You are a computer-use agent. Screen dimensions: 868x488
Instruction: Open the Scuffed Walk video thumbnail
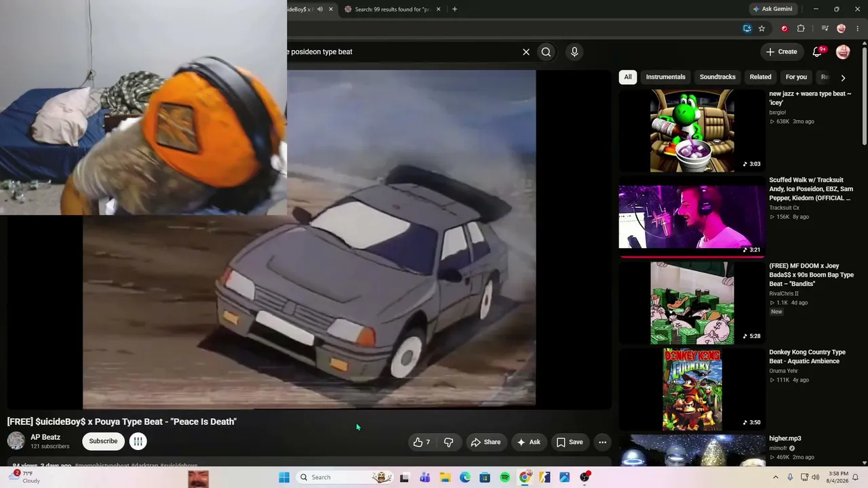click(x=692, y=217)
